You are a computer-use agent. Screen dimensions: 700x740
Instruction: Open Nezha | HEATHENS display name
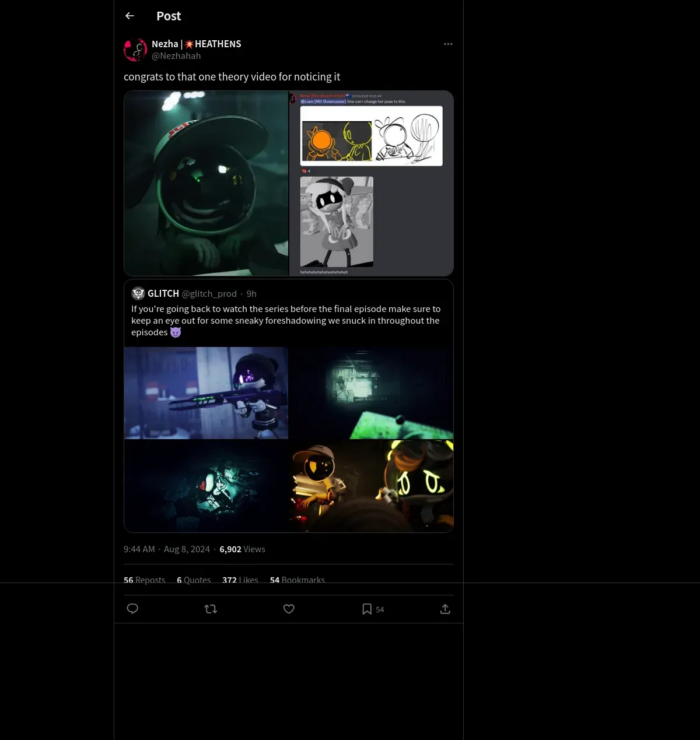(197, 44)
